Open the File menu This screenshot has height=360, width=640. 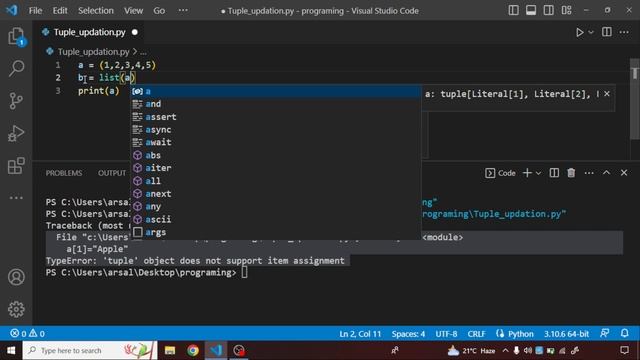tap(36, 11)
